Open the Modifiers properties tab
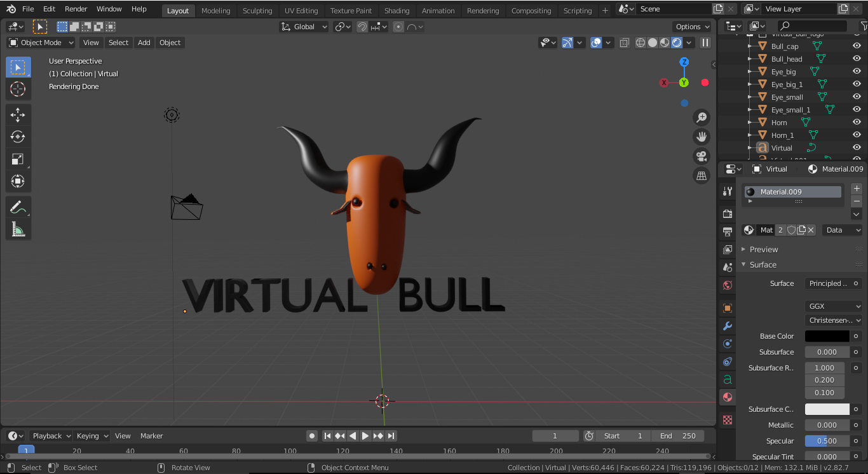Image resolution: width=868 pixels, height=474 pixels. click(x=728, y=326)
